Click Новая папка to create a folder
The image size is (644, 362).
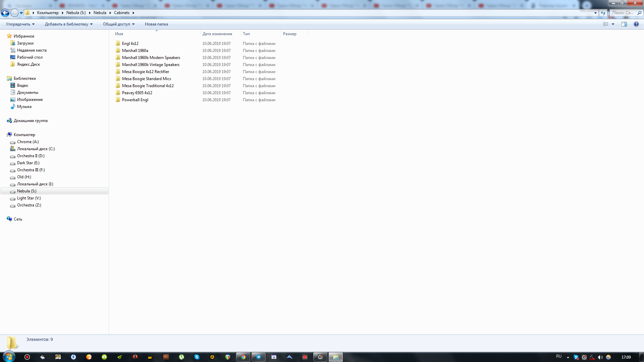156,24
